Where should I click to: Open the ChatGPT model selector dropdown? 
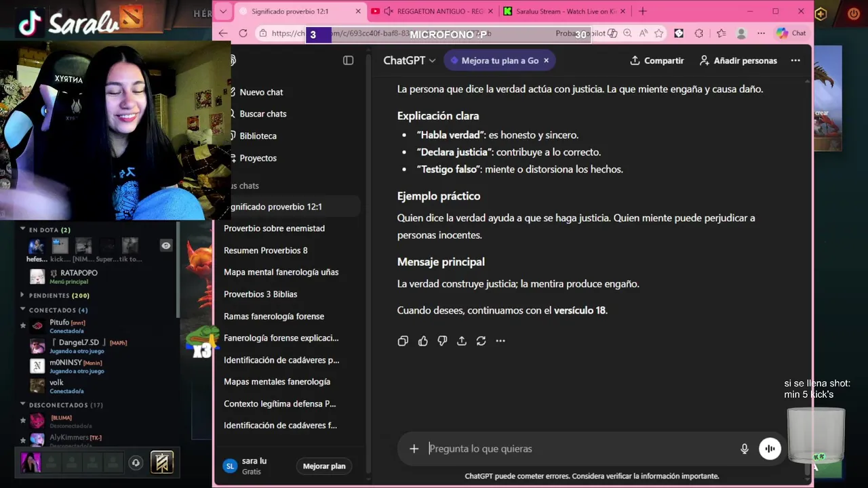[x=409, y=60]
